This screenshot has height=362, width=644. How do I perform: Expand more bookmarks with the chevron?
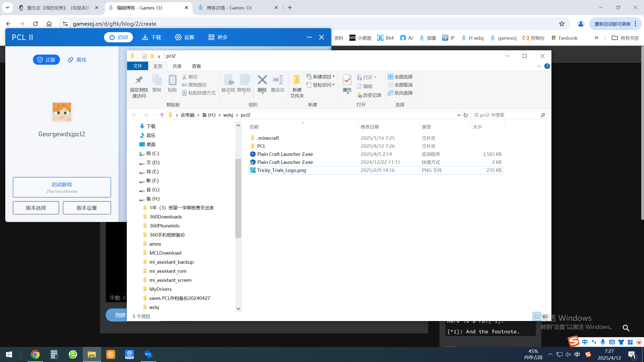point(596,38)
